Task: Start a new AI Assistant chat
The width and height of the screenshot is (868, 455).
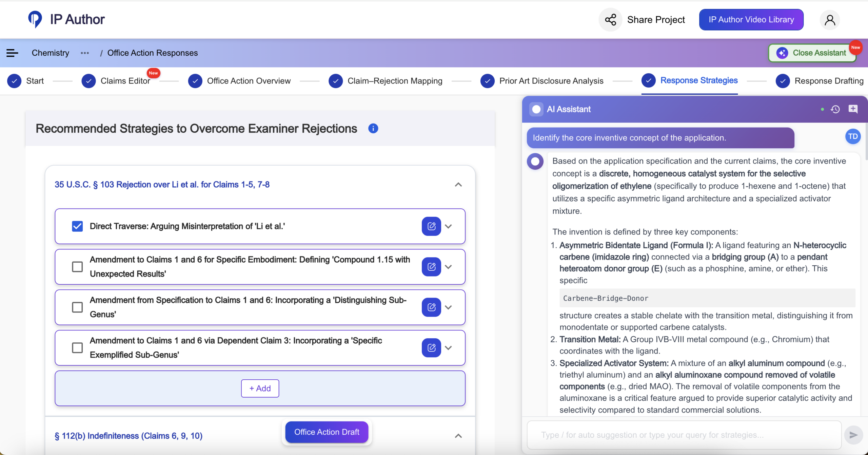Action: pos(853,109)
